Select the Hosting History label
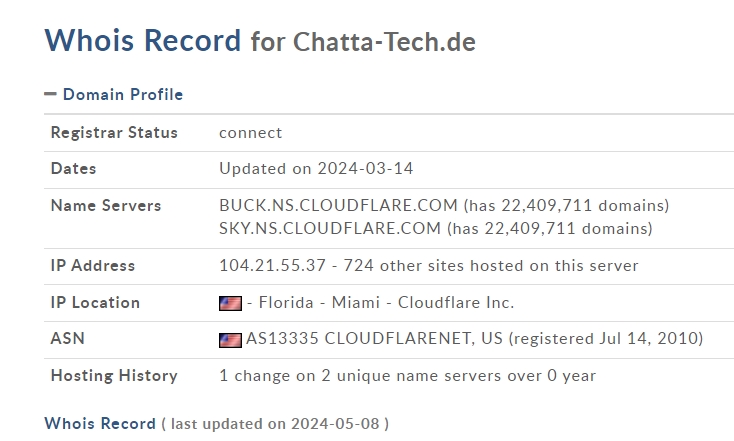The image size is (734, 441). (114, 376)
